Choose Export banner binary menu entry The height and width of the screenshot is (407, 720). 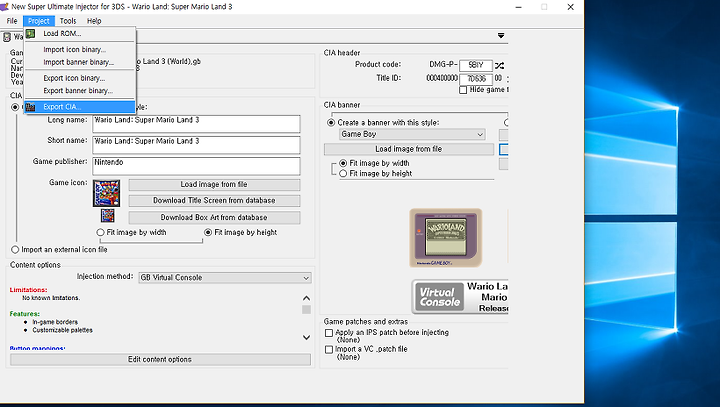pyautogui.click(x=80, y=90)
